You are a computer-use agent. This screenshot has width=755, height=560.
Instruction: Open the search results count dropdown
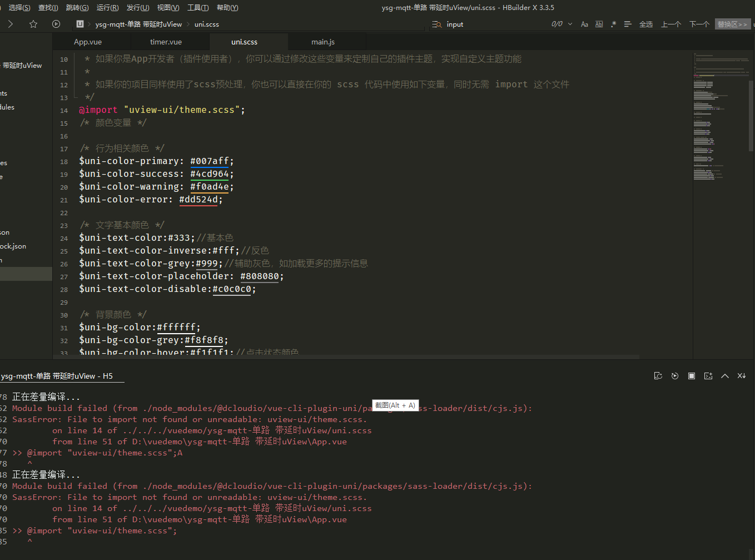pos(570,24)
